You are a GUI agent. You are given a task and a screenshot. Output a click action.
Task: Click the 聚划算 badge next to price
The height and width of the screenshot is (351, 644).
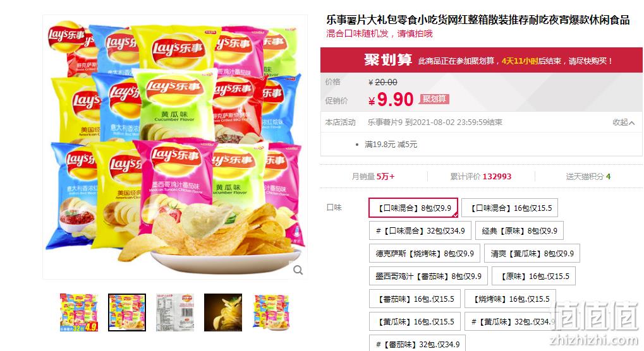(434, 99)
